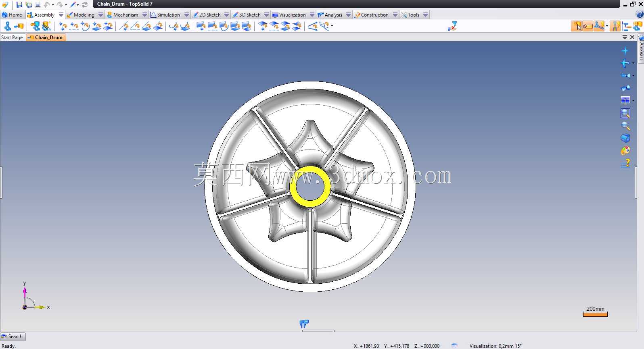Open the dropdown arrow next to Analysis tab
The height and width of the screenshot is (349, 644).
click(x=348, y=15)
